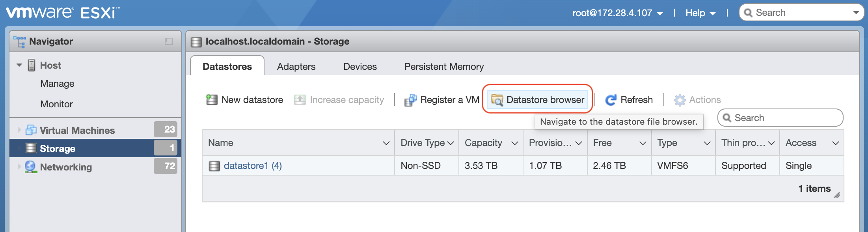The image size is (868, 232).
Task: Open the Capacity column dropdown
Action: [514, 143]
